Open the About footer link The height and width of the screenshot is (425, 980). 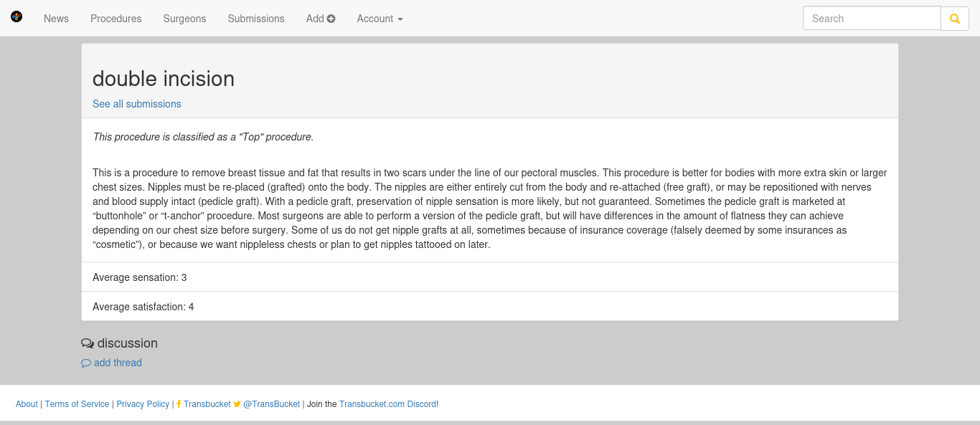(27, 404)
